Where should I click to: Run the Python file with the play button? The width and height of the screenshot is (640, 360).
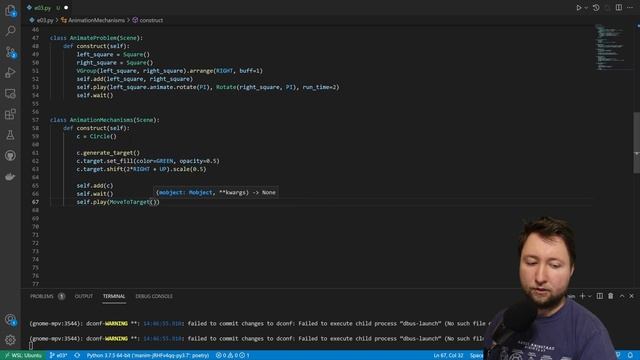578,8
